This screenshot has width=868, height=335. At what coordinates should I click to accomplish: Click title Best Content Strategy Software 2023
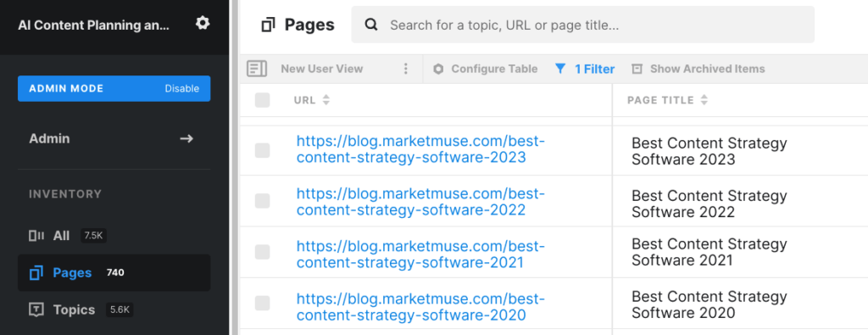[x=709, y=151]
